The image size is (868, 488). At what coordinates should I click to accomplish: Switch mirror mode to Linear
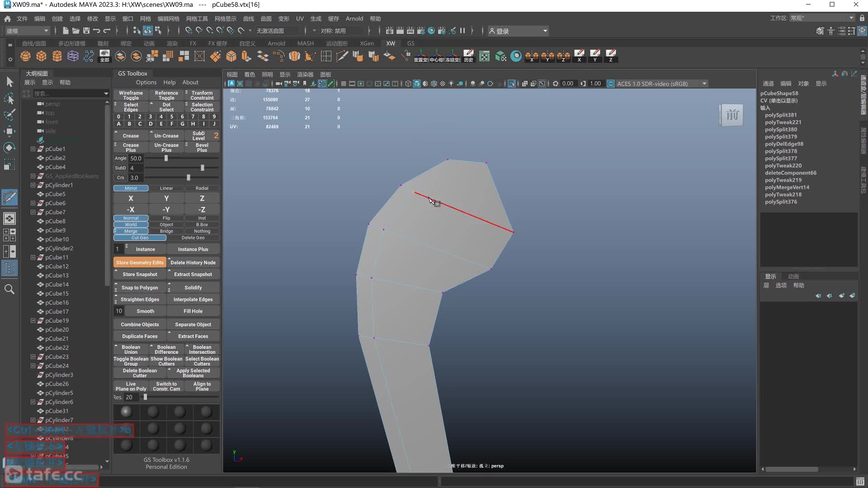pos(166,188)
